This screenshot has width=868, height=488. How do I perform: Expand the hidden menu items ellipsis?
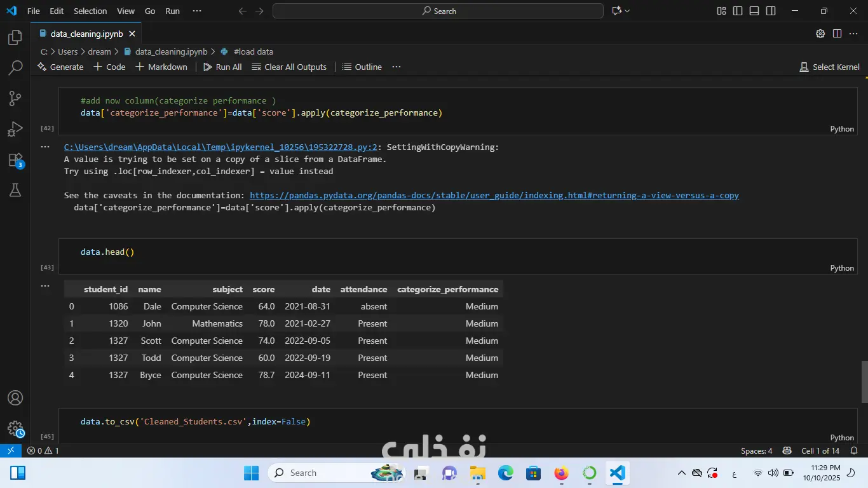tap(196, 11)
